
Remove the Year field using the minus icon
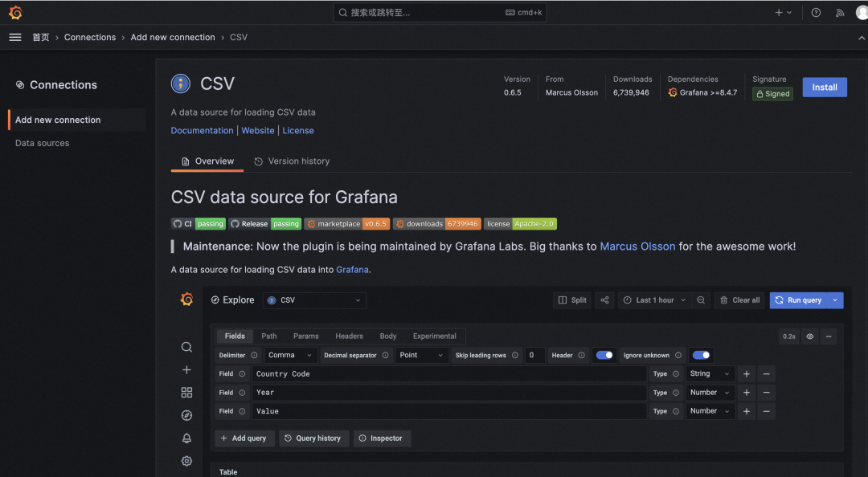766,392
